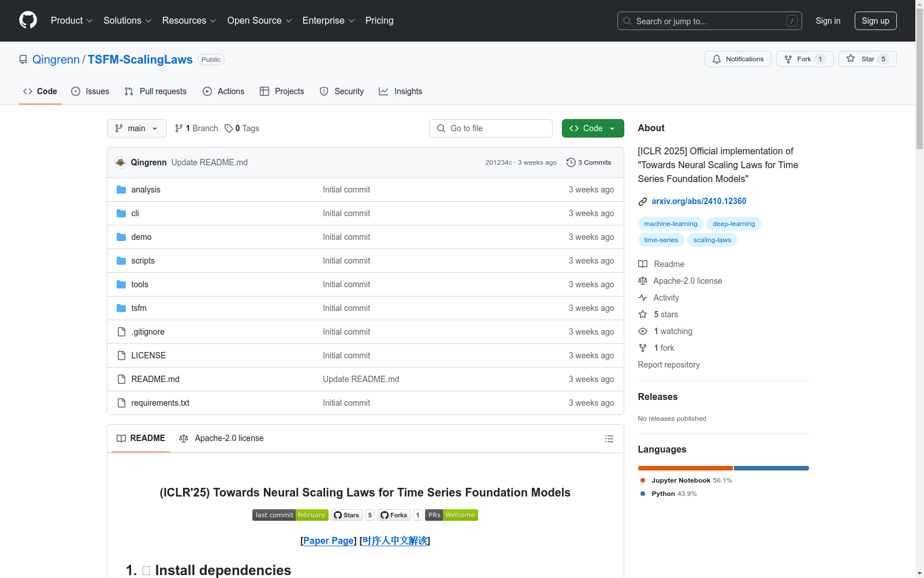Expand the Product menu

coord(72,21)
